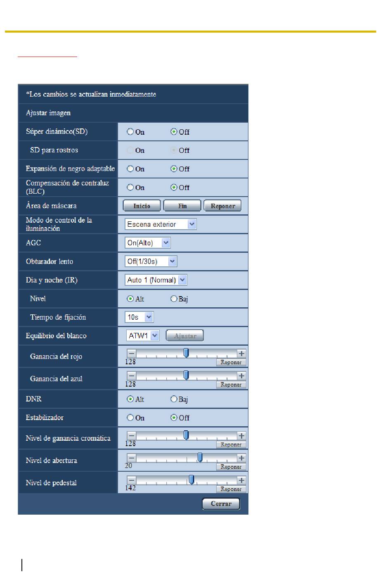Screen dimensions: 392x577
Task: Set DNR to Alt
Action: [130, 399]
